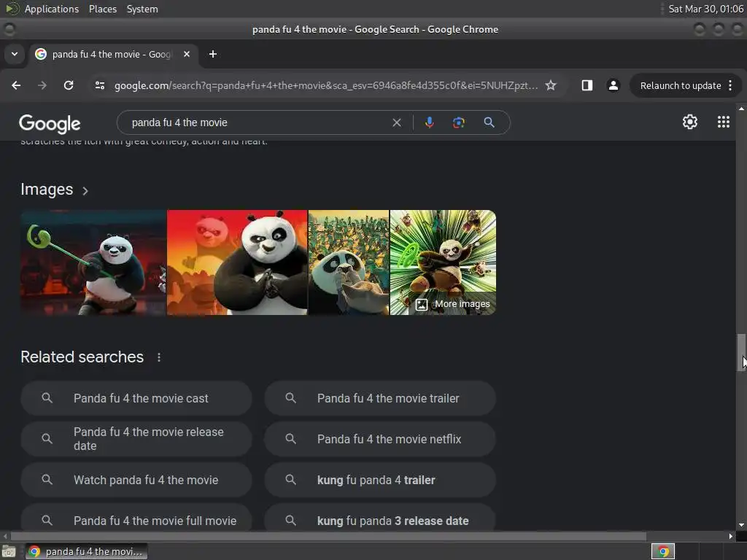Click the scroll-down arrow of page scrollbar
Screen dimensions: 747x560
point(741,525)
